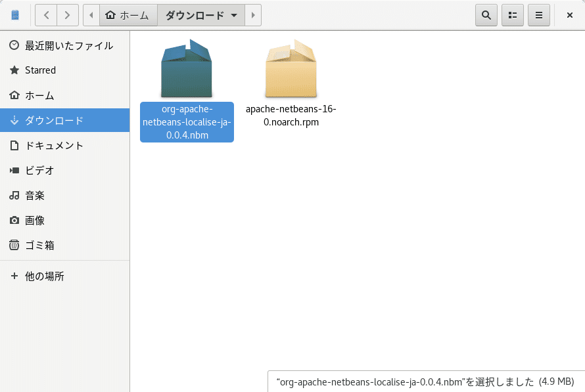Go back with the left arrow button
Screen dimensions: 585x392
pos(46,15)
